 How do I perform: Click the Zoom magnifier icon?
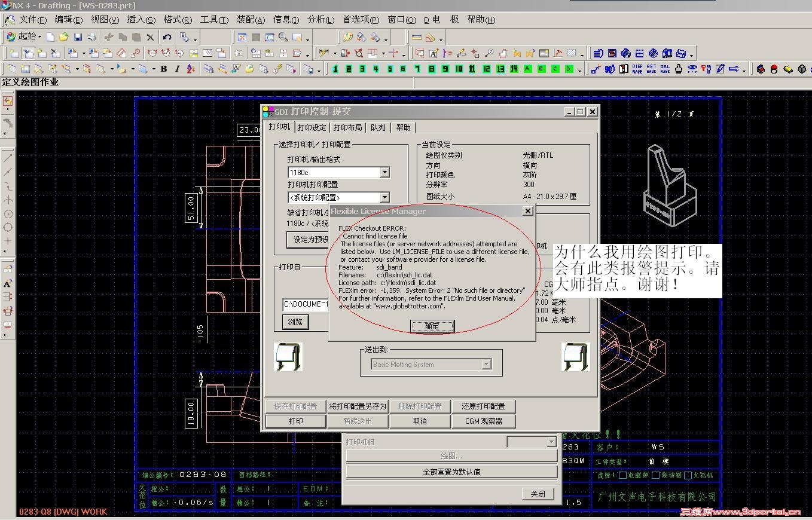pos(283,37)
